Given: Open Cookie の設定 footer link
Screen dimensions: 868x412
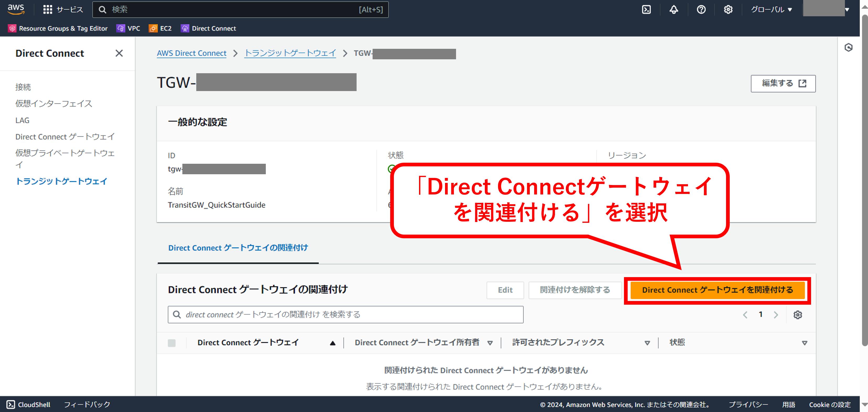Looking at the screenshot, I should [x=830, y=404].
